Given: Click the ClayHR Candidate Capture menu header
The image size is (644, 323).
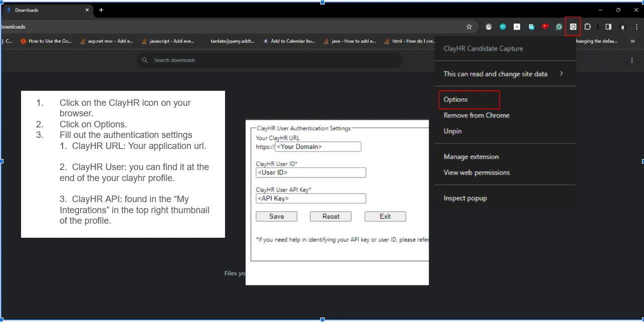Looking at the screenshot, I should pyautogui.click(x=483, y=49).
